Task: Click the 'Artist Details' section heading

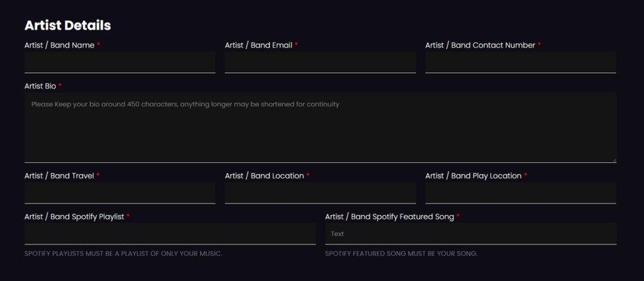Action: click(x=67, y=26)
